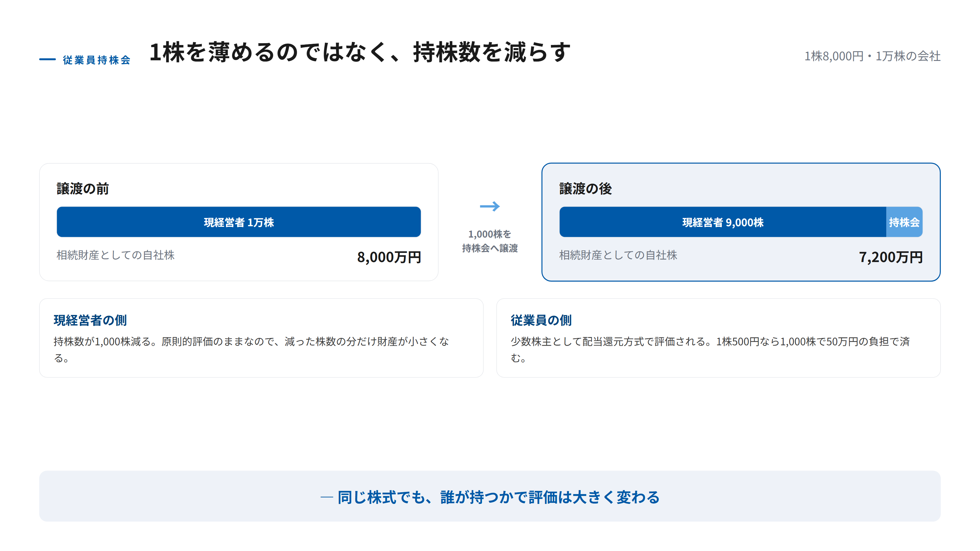The width and height of the screenshot is (980, 551).
Task: Click the note 1株8,000円・1万株の会社
Action: click(x=872, y=56)
